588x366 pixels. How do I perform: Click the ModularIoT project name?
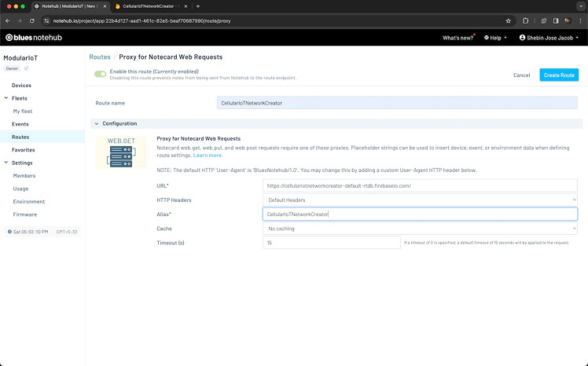point(20,58)
